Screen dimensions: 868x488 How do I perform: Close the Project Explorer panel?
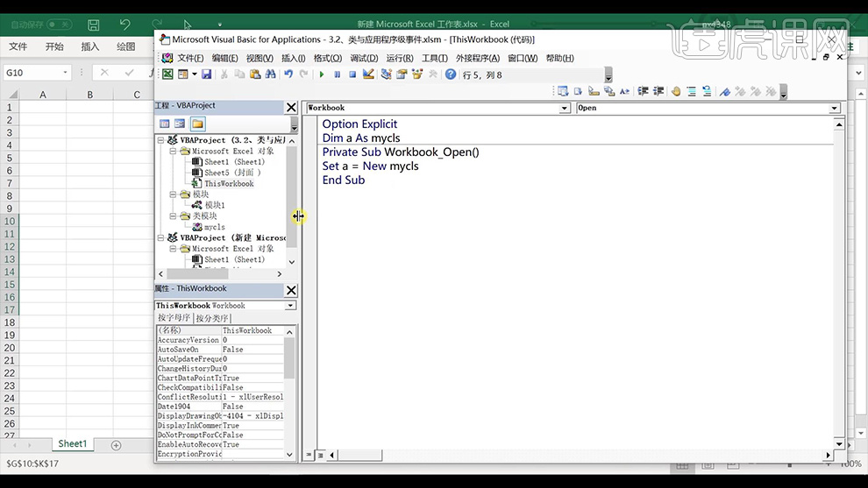pos(291,107)
